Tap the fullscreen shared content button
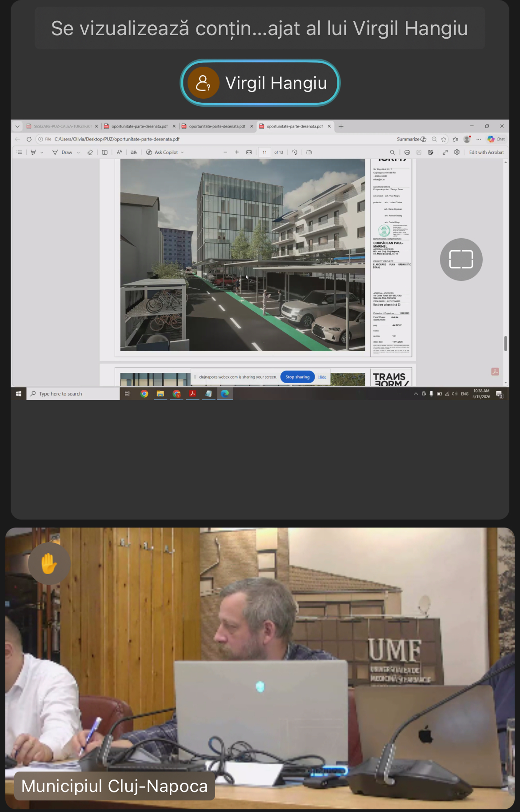This screenshot has height=812, width=520. pos(461,260)
